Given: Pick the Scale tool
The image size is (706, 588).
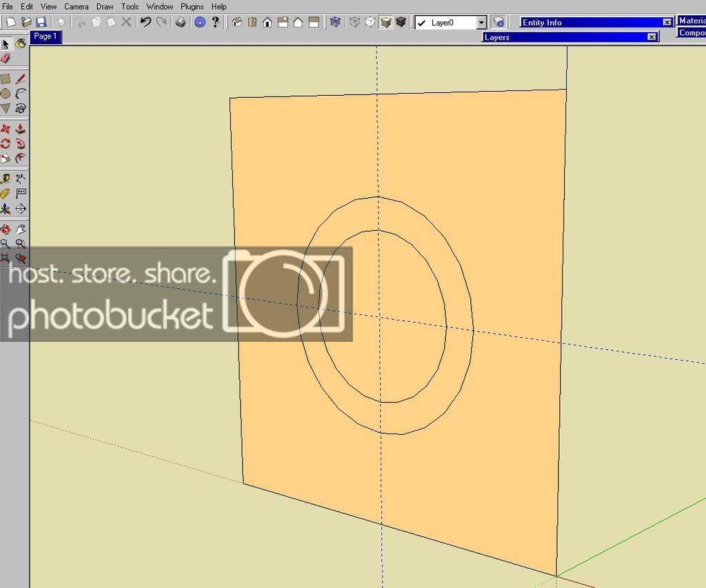Looking at the screenshot, I should (6, 158).
